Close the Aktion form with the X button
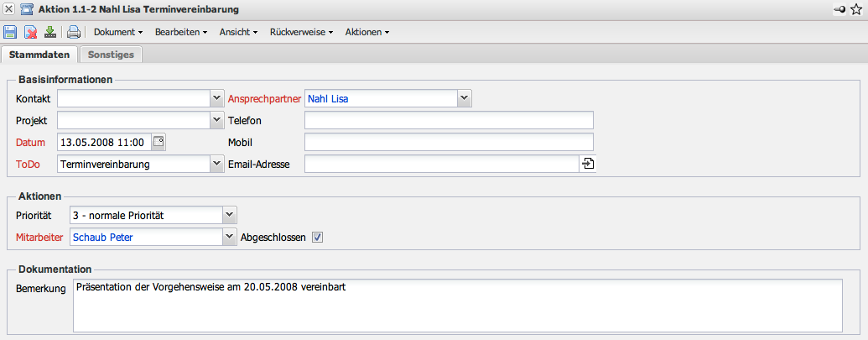 click(8, 9)
